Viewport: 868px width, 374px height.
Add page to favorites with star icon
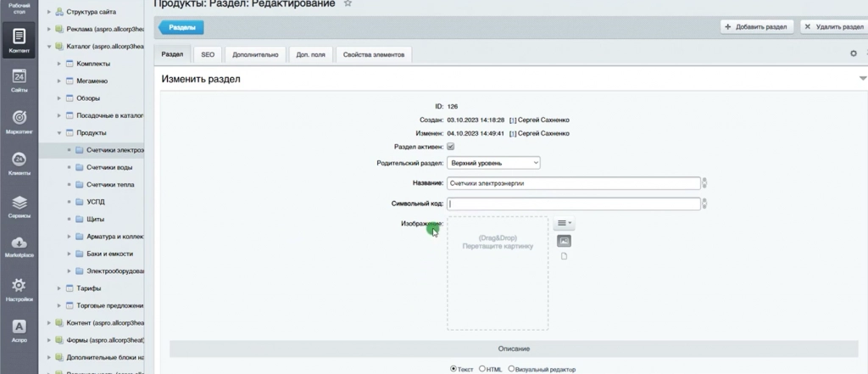click(348, 3)
